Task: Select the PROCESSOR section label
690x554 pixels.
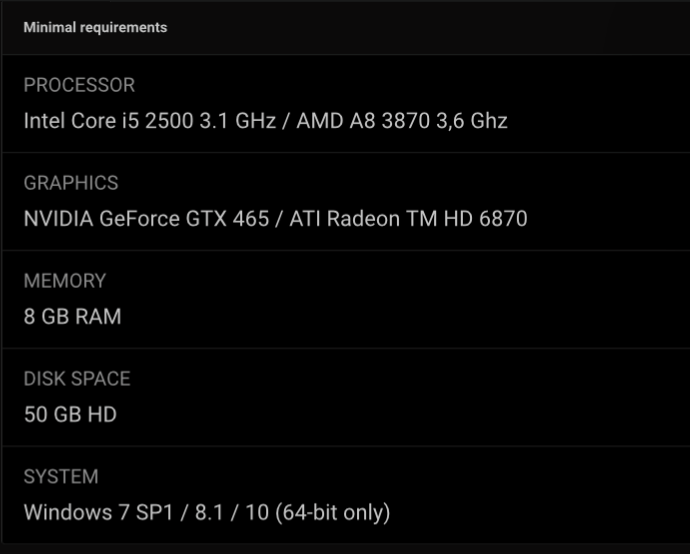Action: [x=79, y=85]
